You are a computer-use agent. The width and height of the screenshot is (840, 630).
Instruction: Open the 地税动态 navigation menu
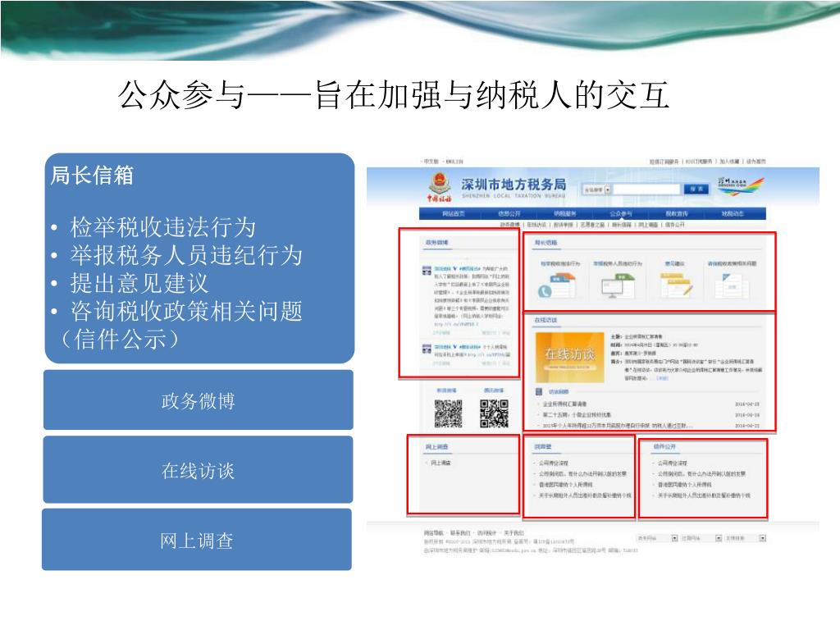(732, 214)
